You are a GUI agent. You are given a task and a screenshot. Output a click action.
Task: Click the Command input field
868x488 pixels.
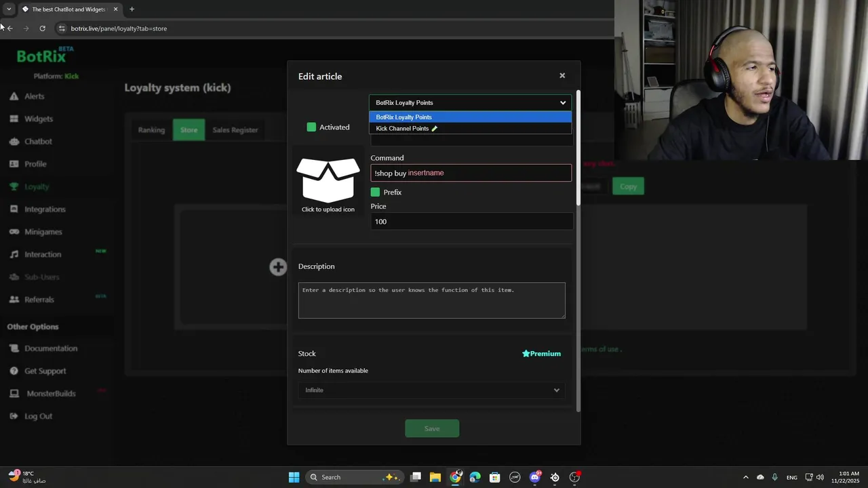click(x=471, y=173)
